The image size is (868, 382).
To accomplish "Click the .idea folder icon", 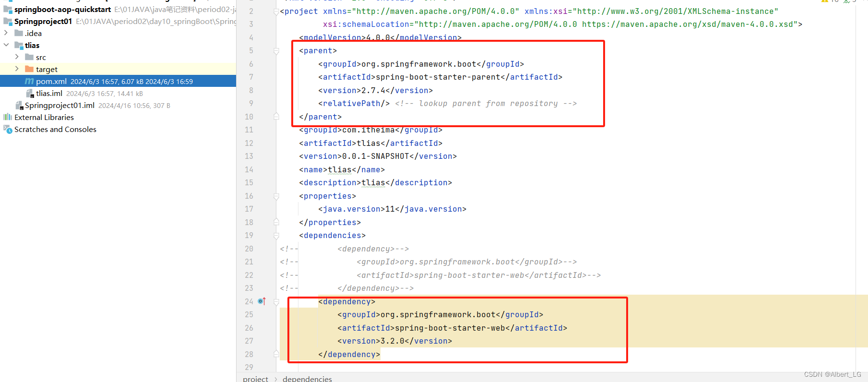I will click(x=19, y=33).
